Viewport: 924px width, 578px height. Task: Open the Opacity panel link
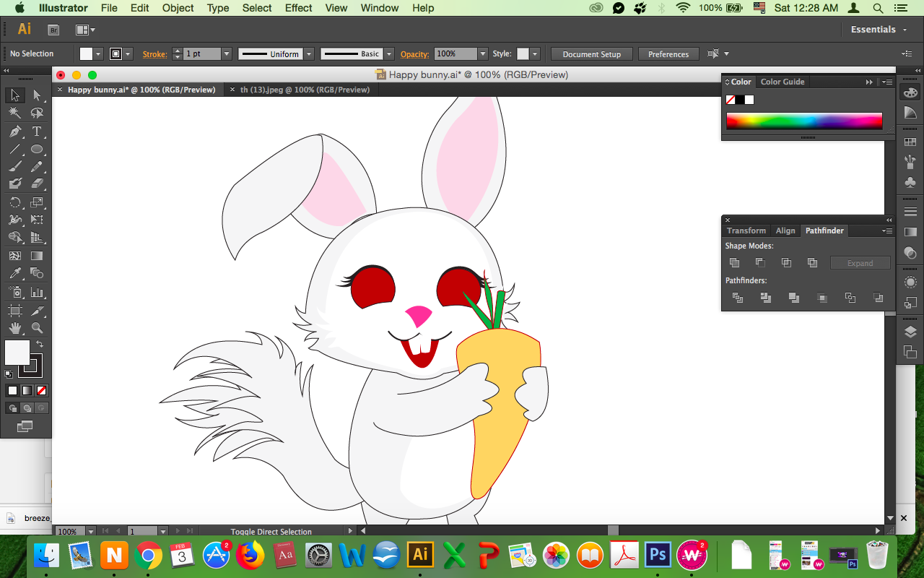coord(415,54)
